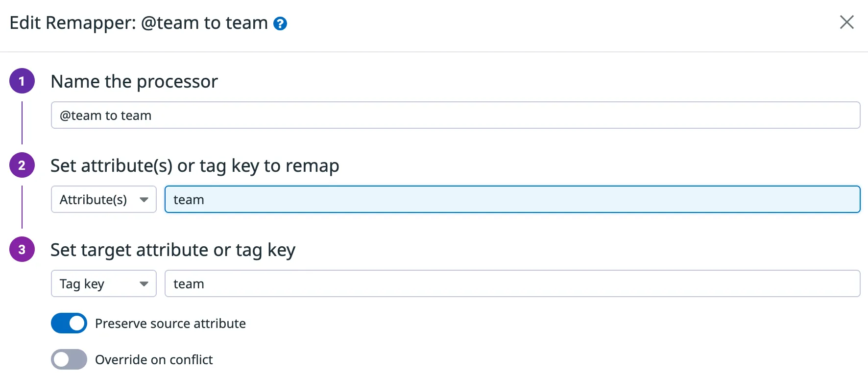The height and width of the screenshot is (374, 868).
Task: Click the Name the processor heading
Action: pos(134,81)
